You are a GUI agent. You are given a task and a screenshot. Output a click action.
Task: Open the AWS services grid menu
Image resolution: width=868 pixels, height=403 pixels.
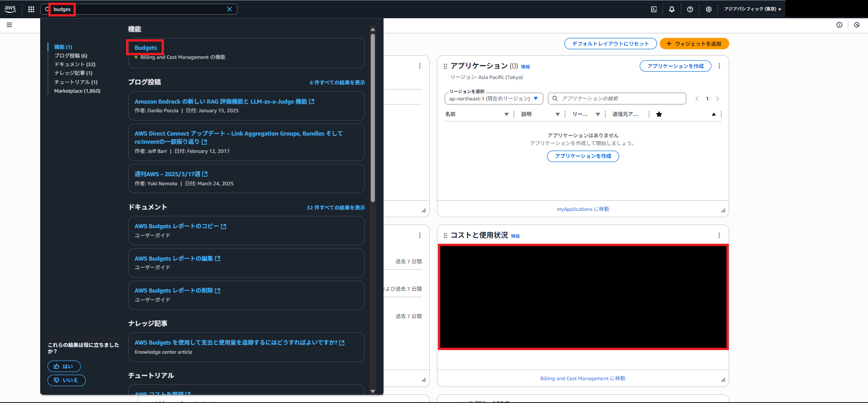pyautogui.click(x=31, y=9)
